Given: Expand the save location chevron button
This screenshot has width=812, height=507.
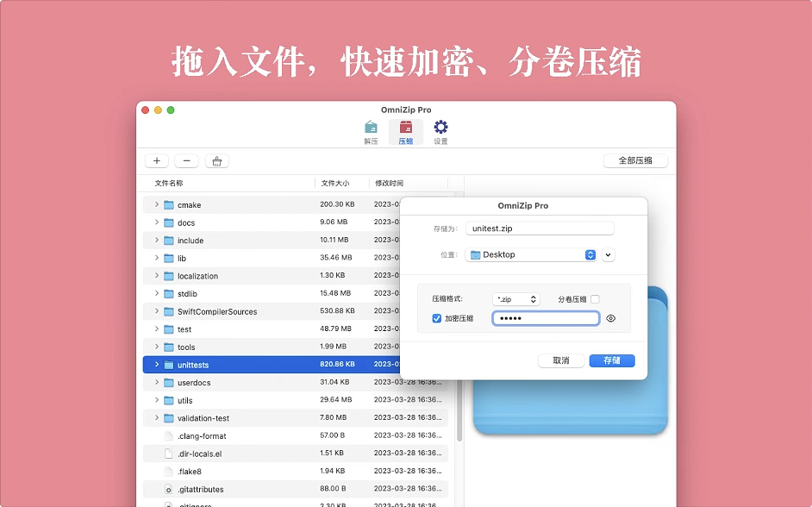Looking at the screenshot, I should 609,255.
